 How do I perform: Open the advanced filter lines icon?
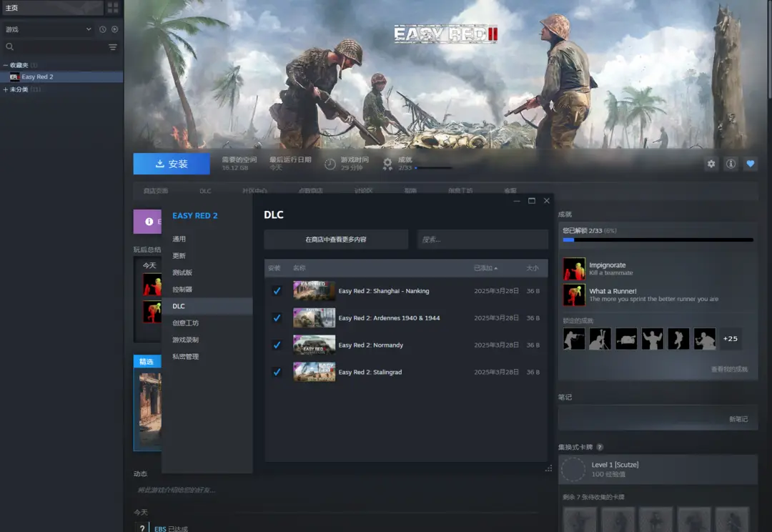click(113, 46)
